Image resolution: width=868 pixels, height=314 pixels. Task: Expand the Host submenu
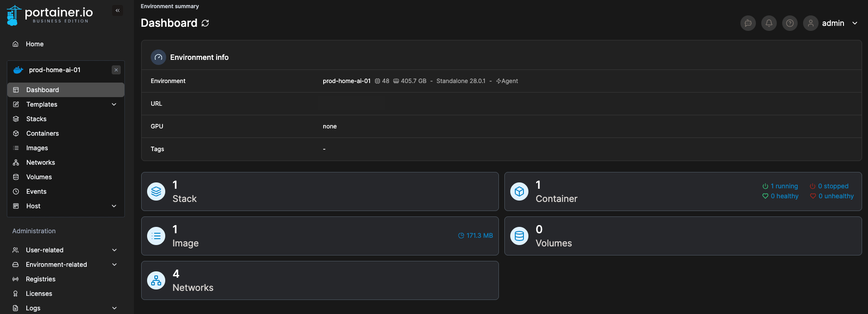click(x=114, y=206)
